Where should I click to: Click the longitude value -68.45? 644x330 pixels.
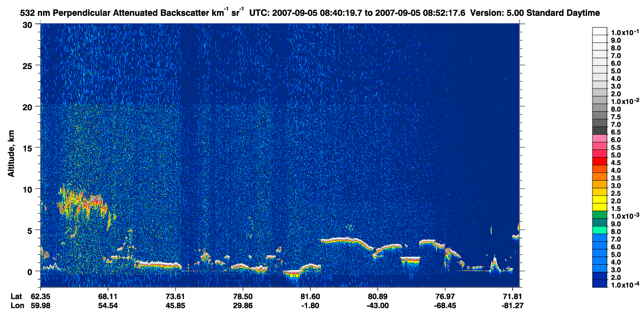pos(445,305)
